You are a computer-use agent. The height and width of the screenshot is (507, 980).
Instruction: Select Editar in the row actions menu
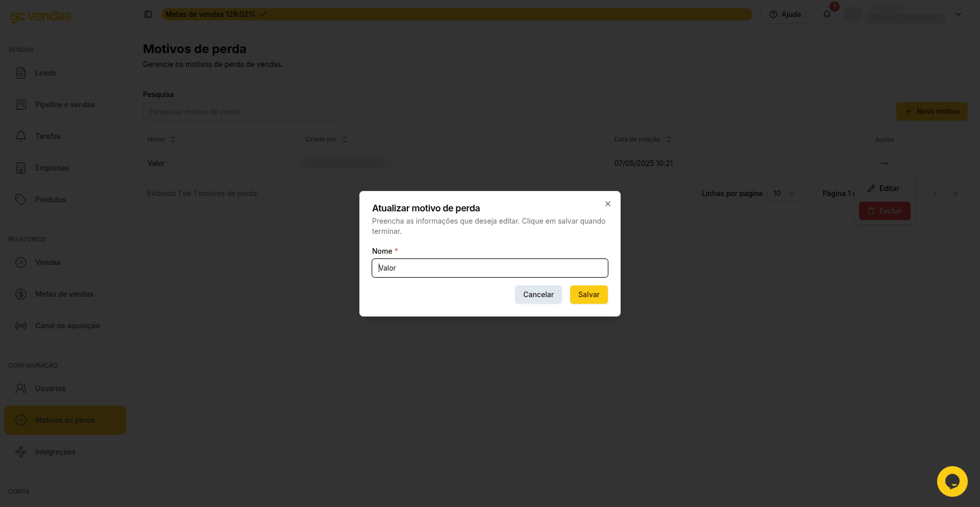coord(885,188)
